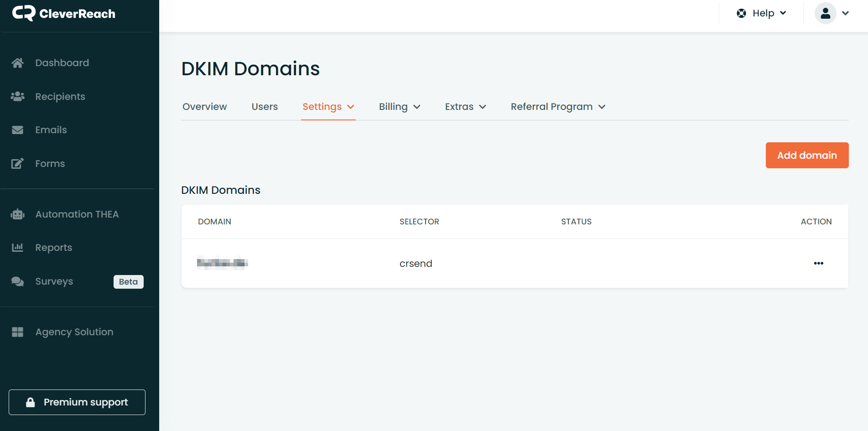Switch to the Users tab
Image resolution: width=868 pixels, height=431 pixels.
[x=265, y=107]
